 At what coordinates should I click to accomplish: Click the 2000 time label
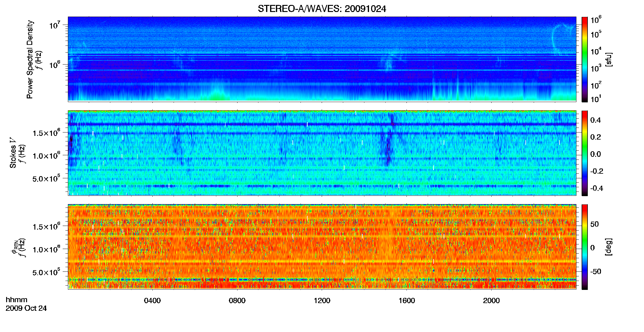tap(491, 301)
